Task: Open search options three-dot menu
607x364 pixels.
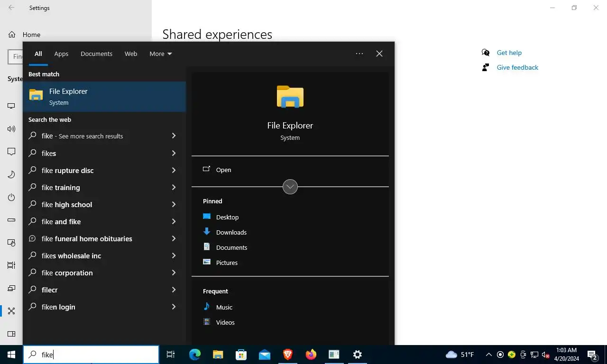Action: (359, 54)
